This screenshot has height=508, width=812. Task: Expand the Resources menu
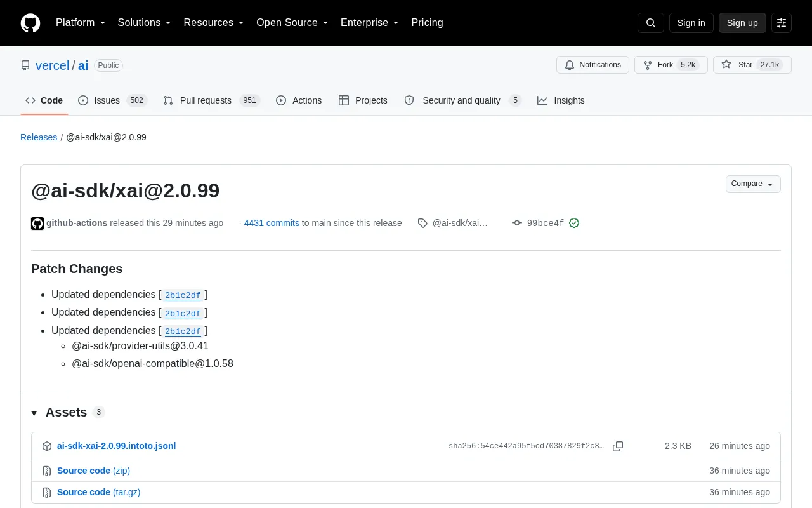[214, 23]
